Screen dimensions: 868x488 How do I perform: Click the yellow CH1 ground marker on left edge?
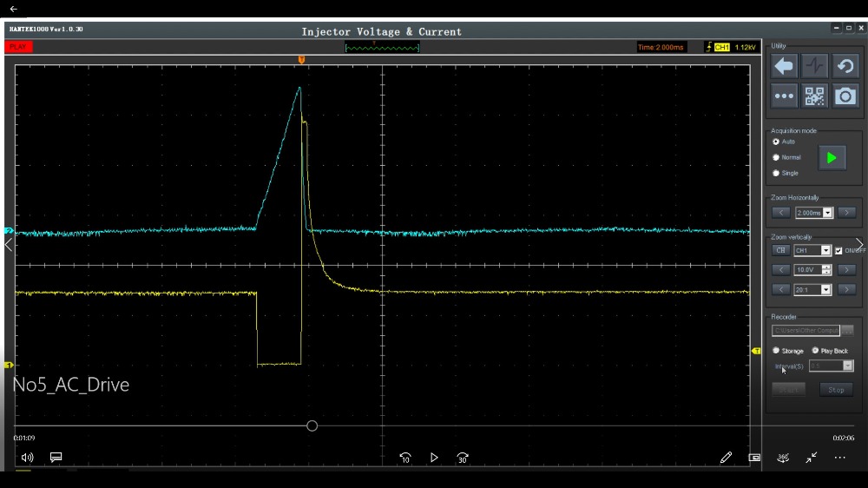[x=9, y=365]
